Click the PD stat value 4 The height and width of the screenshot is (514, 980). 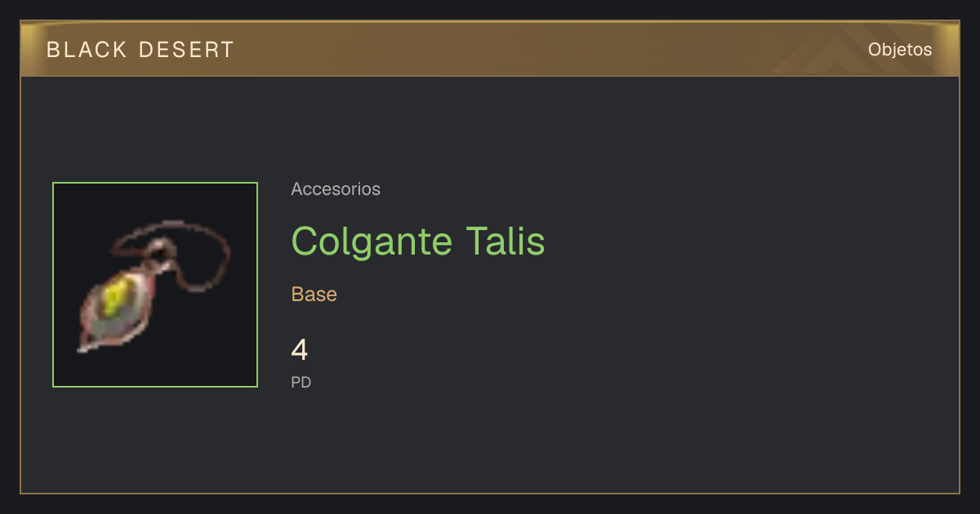point(300,350)
